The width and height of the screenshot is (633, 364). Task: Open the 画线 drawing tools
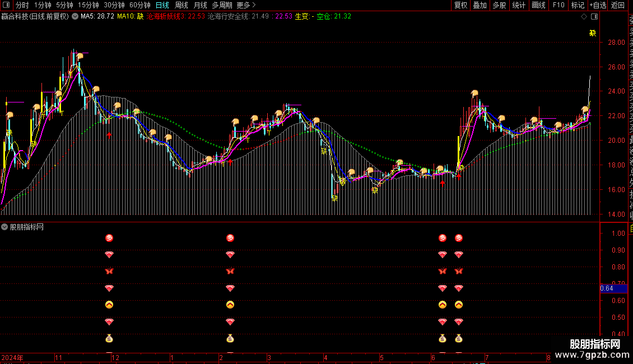(538, 5)
